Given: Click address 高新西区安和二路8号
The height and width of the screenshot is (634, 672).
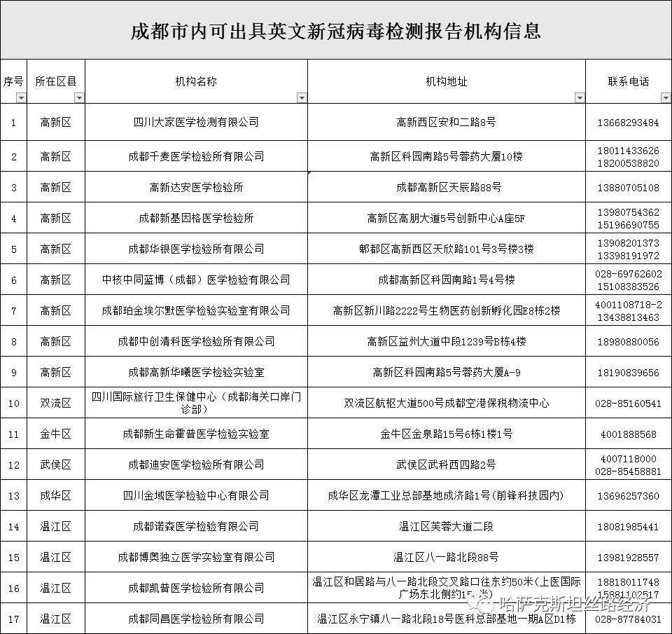Looking at the screenshot, I should (x=447, y=122).
